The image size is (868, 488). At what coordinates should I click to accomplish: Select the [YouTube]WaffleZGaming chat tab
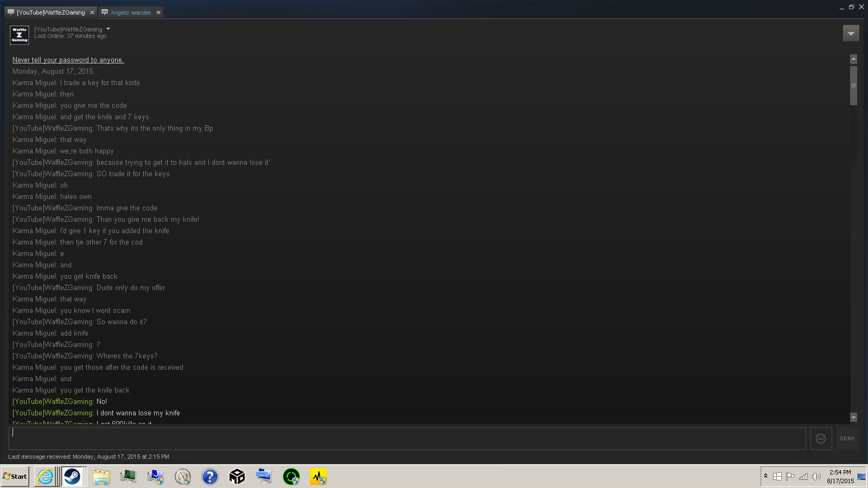point(50,12)
